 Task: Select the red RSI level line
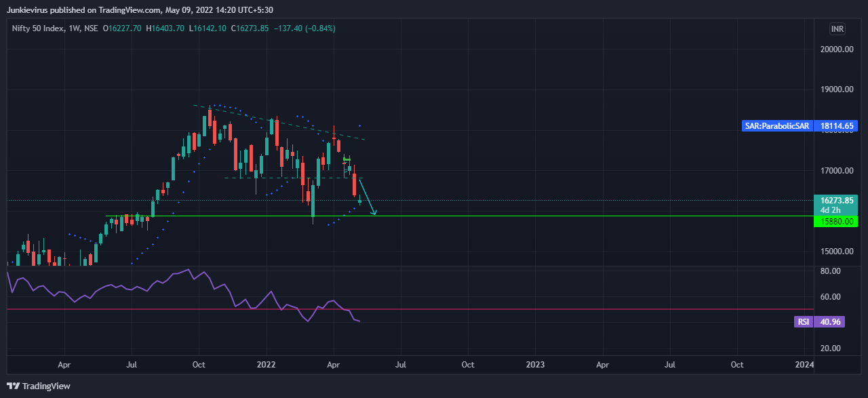tap(410, 309)
